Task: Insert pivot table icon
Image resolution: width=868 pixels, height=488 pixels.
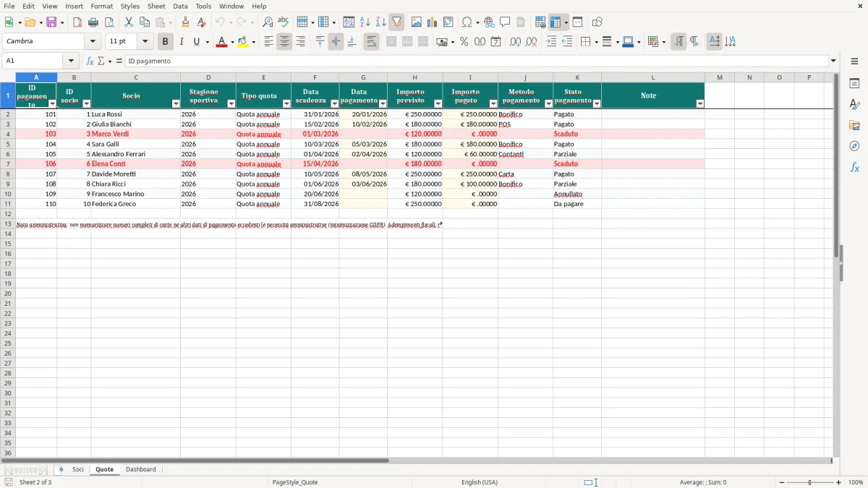Action: click(448, 22)
